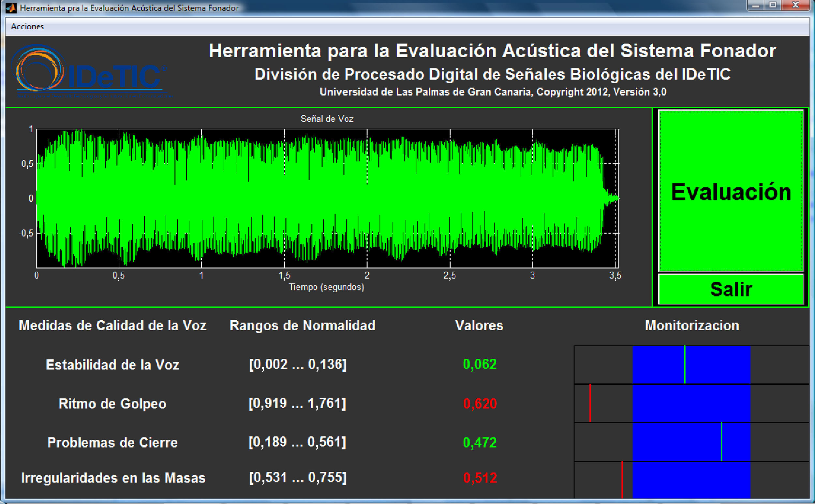Screen dimensions: 815x504
Task: Click the Ritmo de Golpeo monitor bar
Action: (x=691, y=403)
